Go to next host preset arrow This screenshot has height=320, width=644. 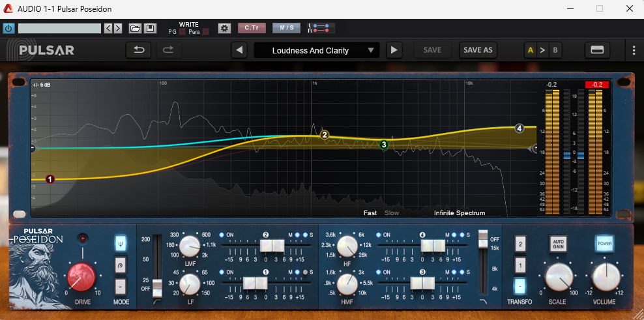(118, 28)
